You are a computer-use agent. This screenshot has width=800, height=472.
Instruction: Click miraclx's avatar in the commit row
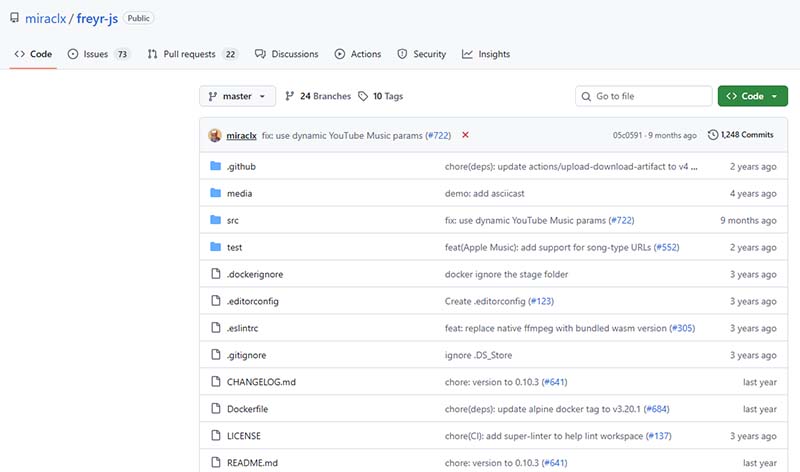click(x=215, y=135)
